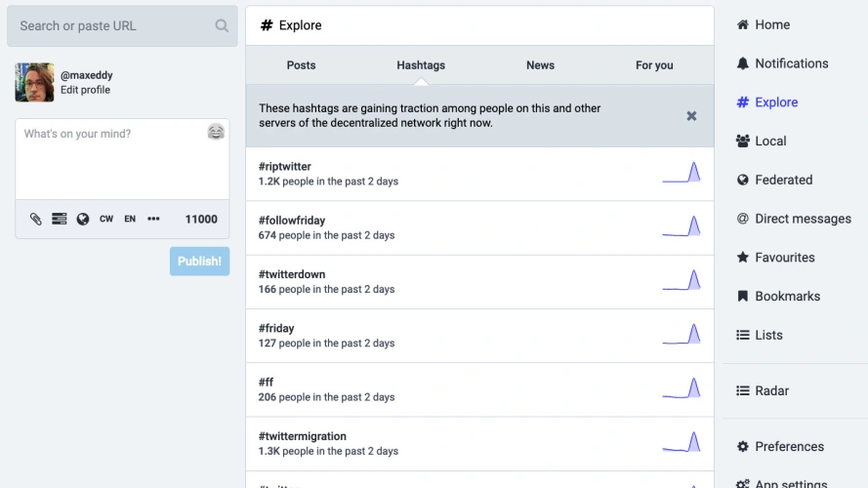
Task: Open the EN language selector
Action: pyautogui.click(x=130, y=220)
